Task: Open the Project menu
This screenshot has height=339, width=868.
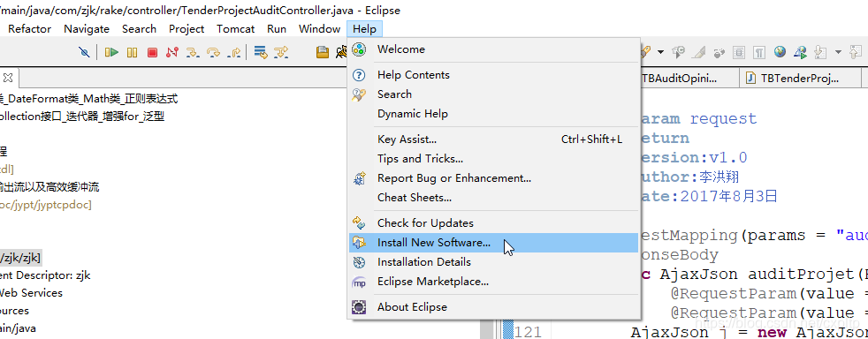Action: 187,29
